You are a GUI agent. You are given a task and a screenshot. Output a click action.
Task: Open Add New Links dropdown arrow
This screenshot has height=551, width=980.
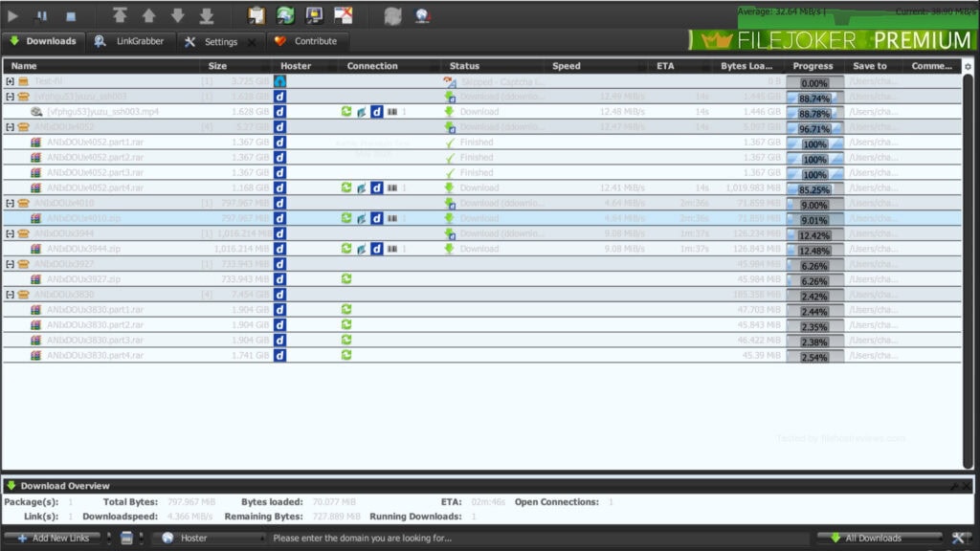(109, 538)
